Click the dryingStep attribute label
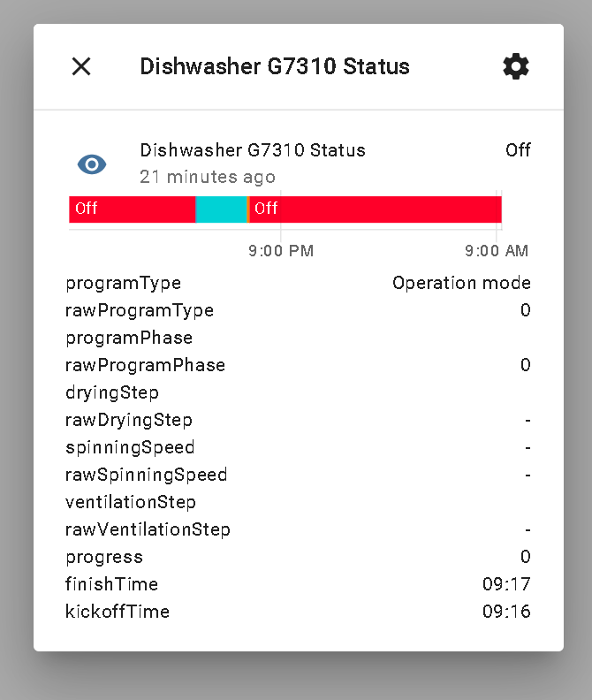Viewport: 592px width, 700px height. [x=112, y=392]
